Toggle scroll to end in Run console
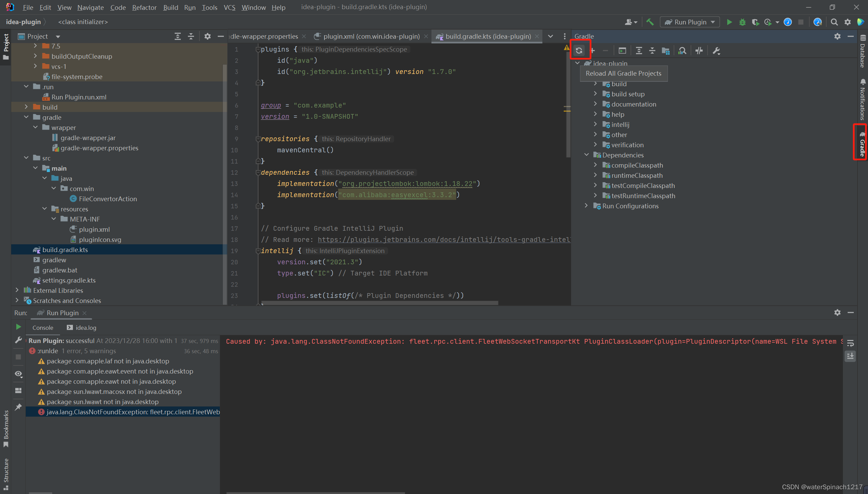Image resolution: width=868 pixels, height=494 pixels. click(x=850, y=356)
